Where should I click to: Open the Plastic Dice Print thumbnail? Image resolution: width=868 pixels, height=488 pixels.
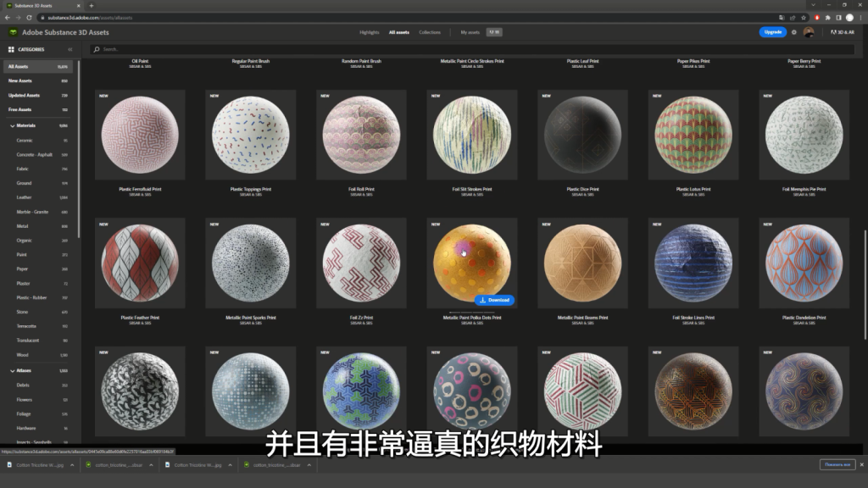point(583,135)
